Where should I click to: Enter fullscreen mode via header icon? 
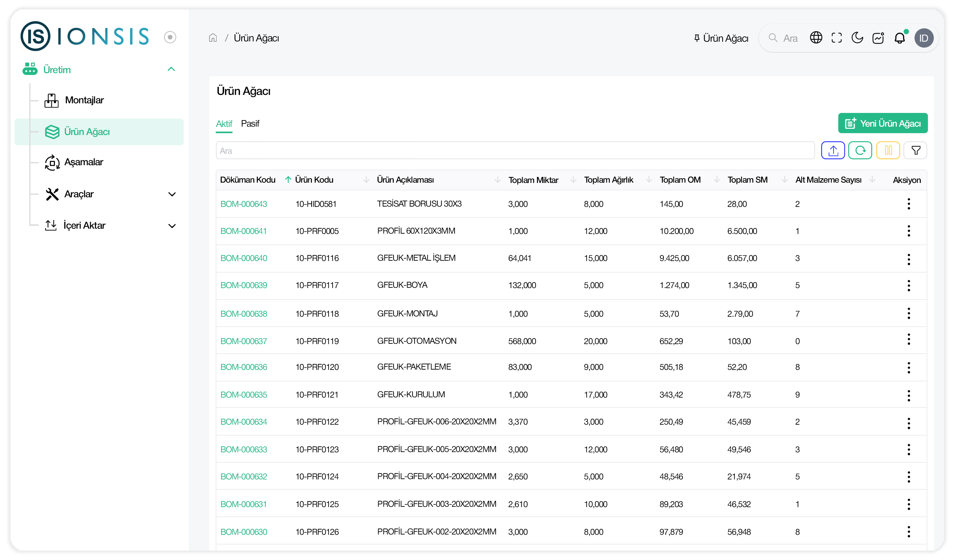point(836,38)
